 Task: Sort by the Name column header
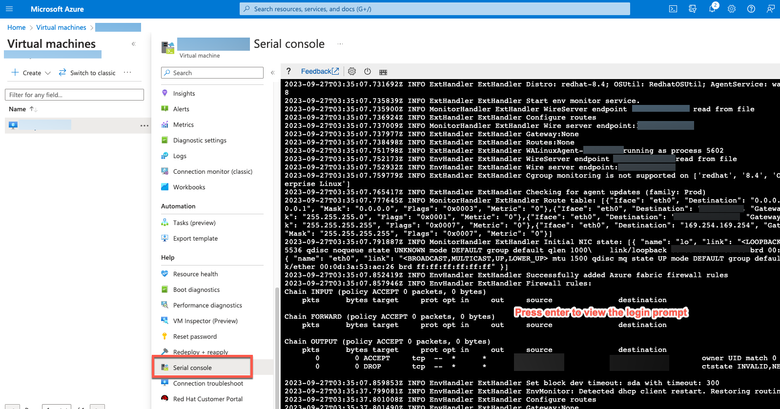(x=22, y=109)
